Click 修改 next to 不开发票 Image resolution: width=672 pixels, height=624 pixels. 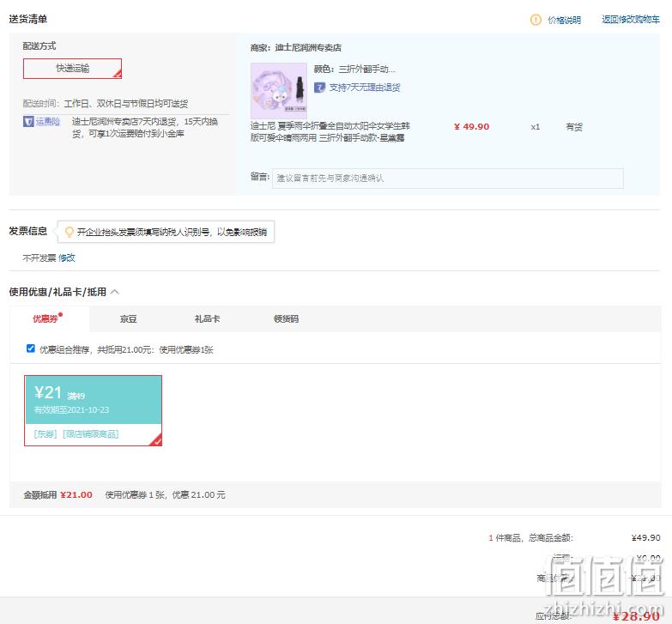[67, 257]
